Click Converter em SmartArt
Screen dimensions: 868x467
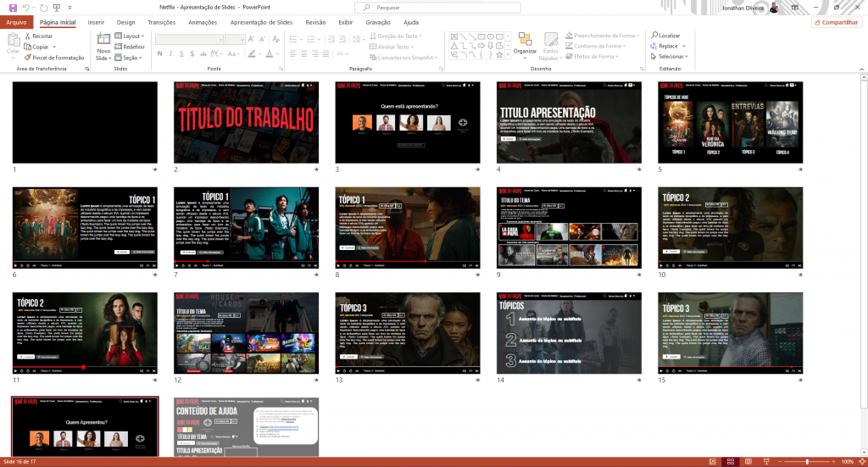[403, 58]
